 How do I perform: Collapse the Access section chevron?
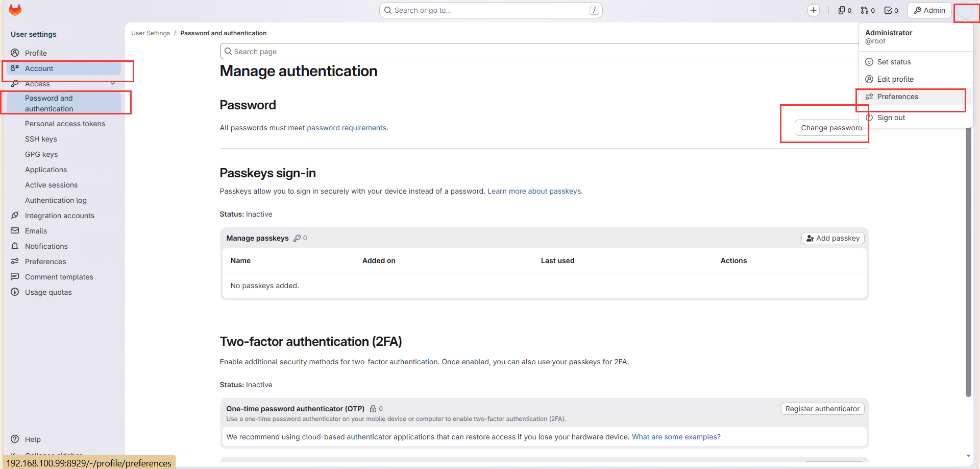113,84
